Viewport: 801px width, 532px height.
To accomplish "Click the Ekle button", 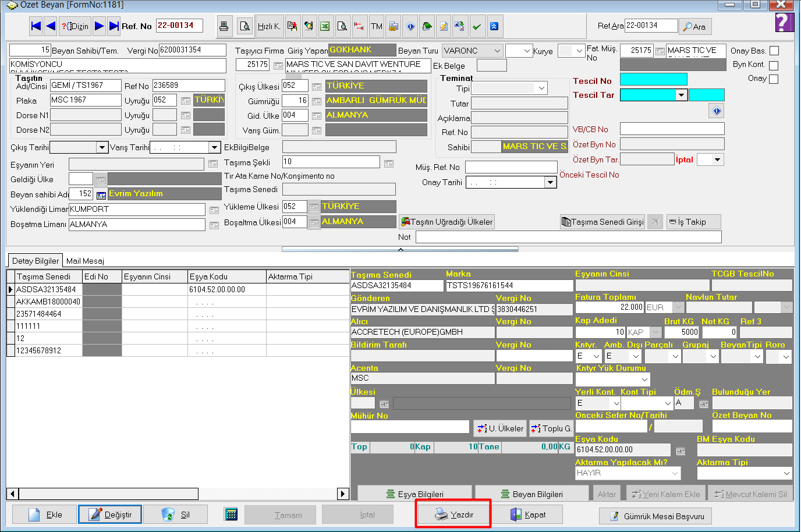I will pyautogui.click(x=45, y=515).
